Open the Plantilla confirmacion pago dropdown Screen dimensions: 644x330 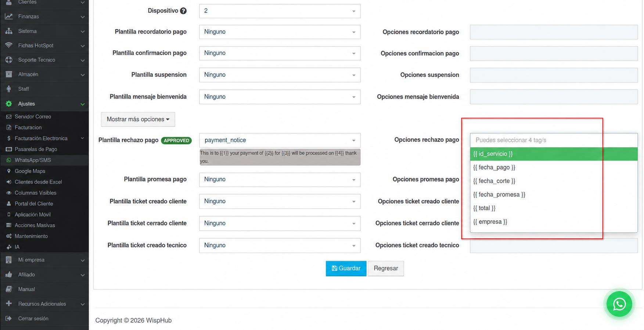(x=280, y=53)
